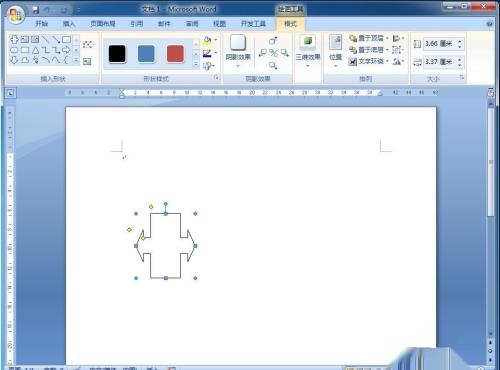Click the right middle sizing handle of shape

[195, 246]
